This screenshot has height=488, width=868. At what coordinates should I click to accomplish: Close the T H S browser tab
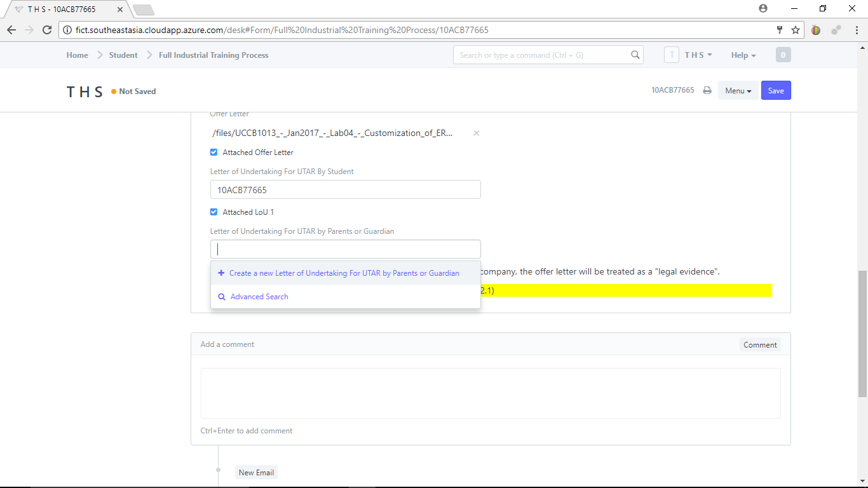[x=120, y=10]
